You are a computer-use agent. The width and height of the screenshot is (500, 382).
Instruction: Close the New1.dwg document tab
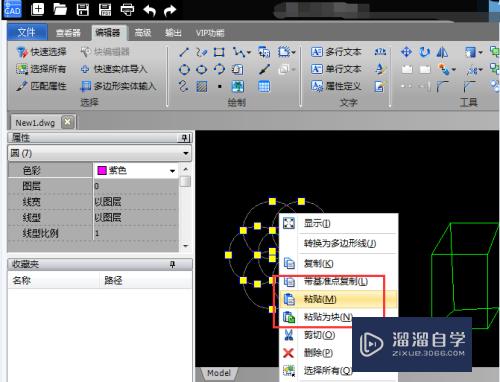click(x=68, y=122)
